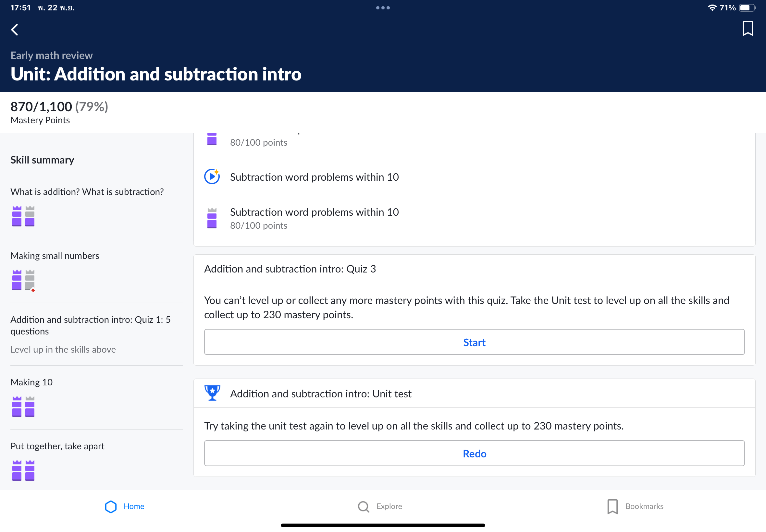Open the Addition and subtraction intro: Unit test title
766x532 pixels.
click(320, 394)
